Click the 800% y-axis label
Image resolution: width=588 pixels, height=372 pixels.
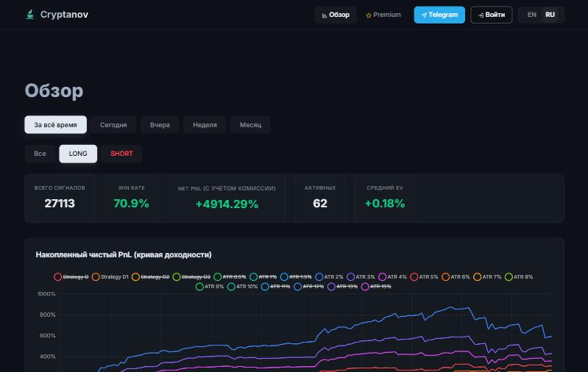pos(48,315)
